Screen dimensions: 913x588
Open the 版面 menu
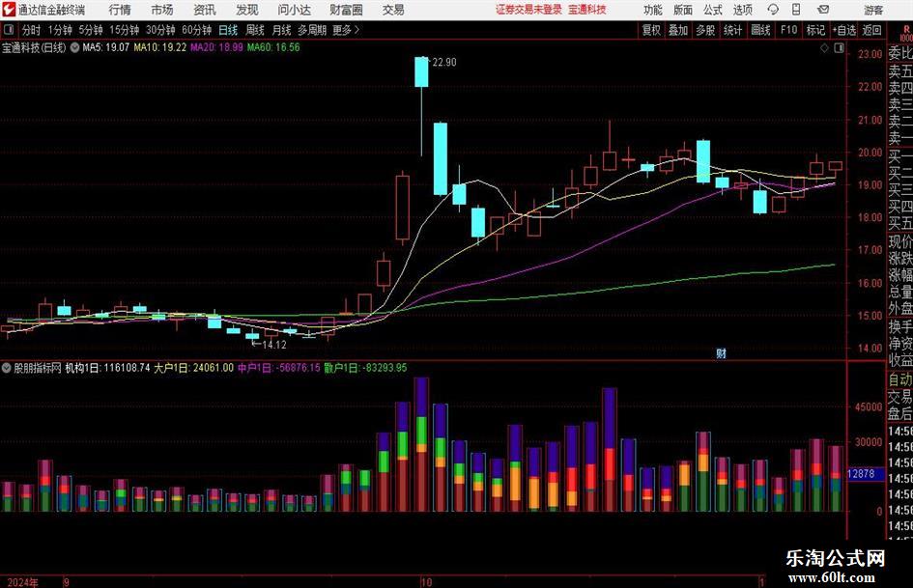point(682,10)
